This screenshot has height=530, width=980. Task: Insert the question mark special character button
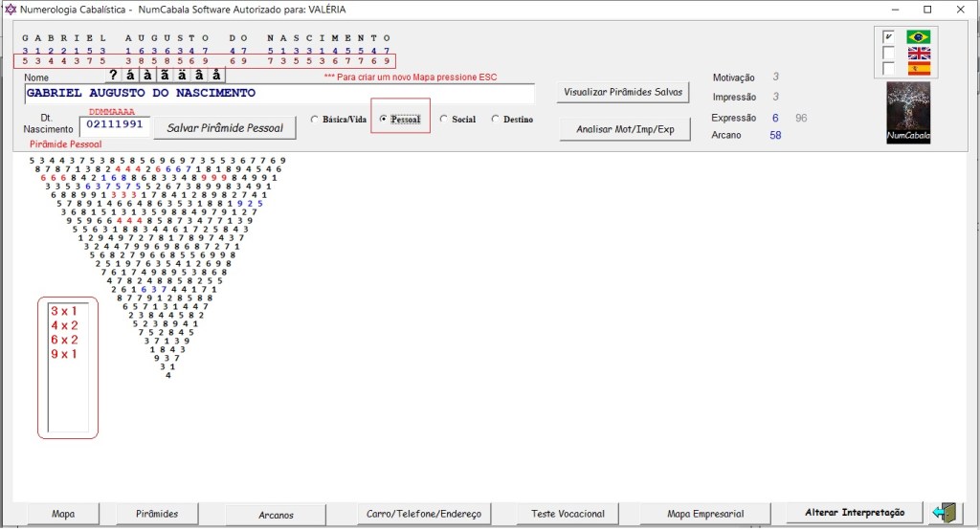[114, 75]
